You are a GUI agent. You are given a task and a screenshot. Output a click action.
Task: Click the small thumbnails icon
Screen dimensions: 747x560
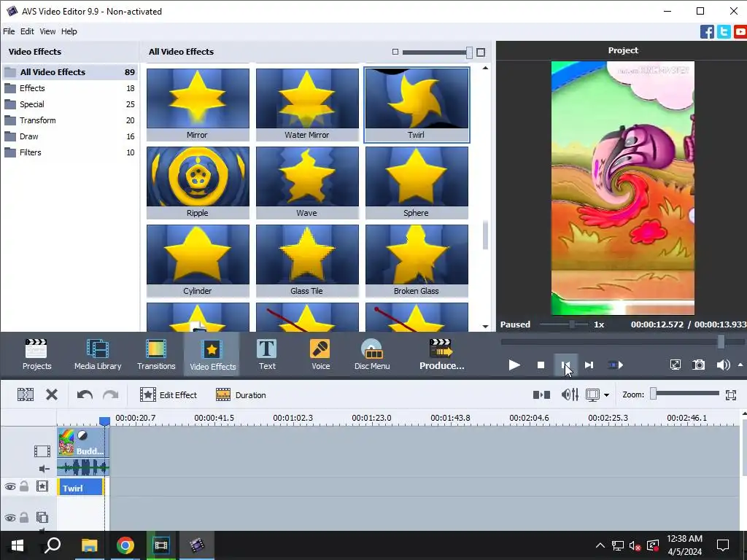395,52
